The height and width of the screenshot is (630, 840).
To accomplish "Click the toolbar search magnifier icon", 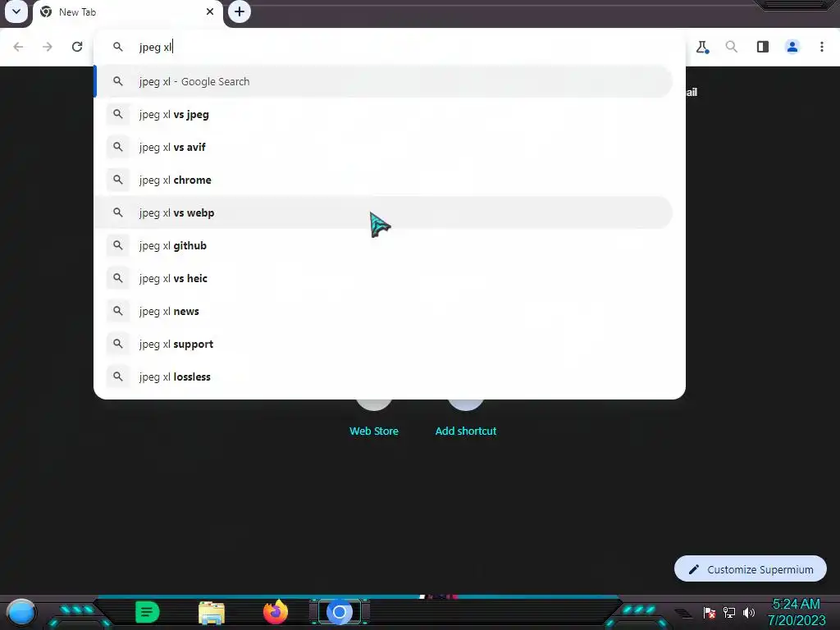I will coord(731,47).
